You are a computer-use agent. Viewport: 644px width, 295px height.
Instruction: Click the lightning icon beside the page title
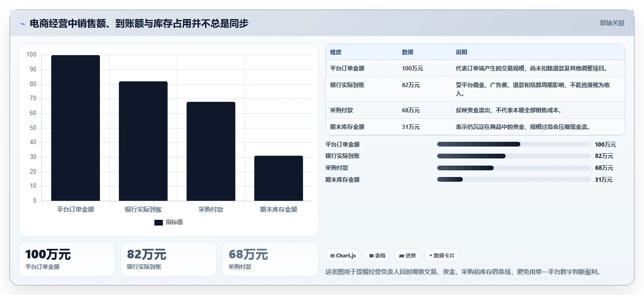tap(23, 24)
